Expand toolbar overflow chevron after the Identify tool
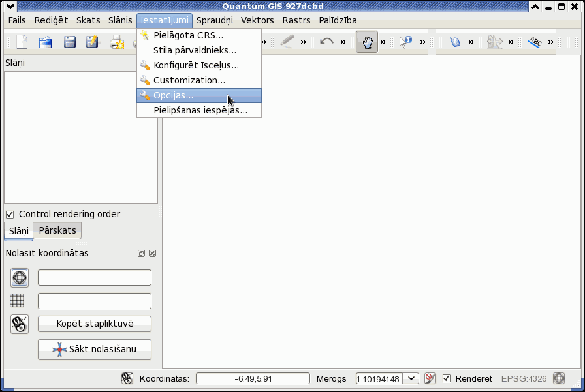The width and height of the screenshot is (585, 392). pyautogui.click(x=422, y=42)
